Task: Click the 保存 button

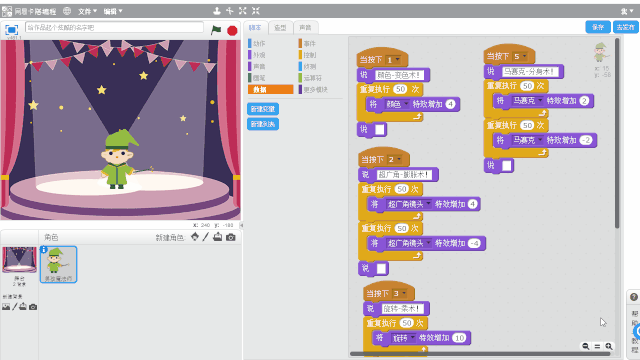Action: tap(598, 27)
